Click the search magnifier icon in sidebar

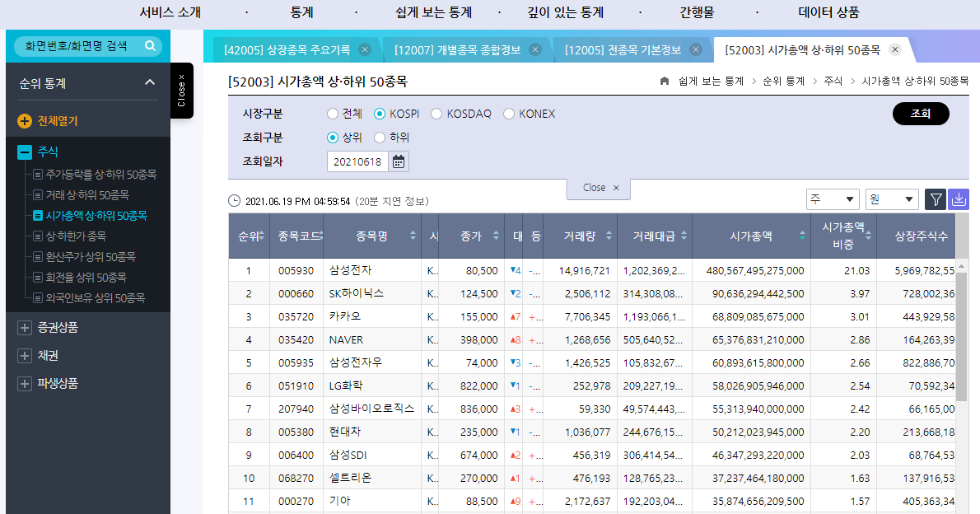(150, 45)
